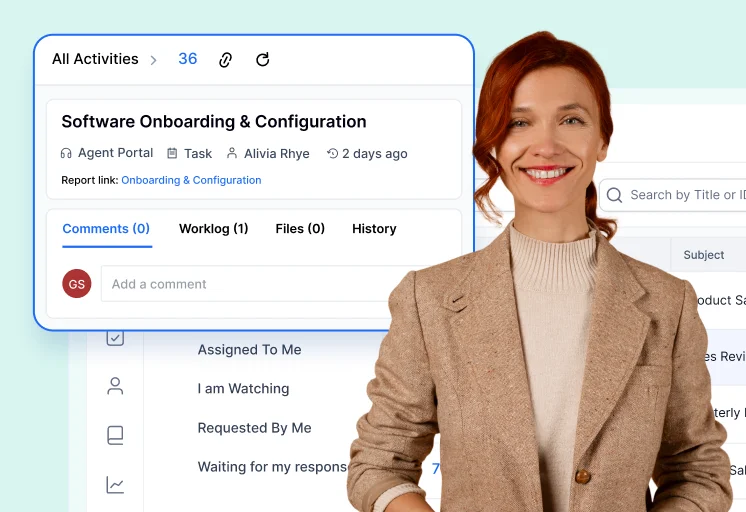The height and width of the screenshot is (512, 746).
Task: Click the Task clipboard icon
Action: tap(172, 153)
